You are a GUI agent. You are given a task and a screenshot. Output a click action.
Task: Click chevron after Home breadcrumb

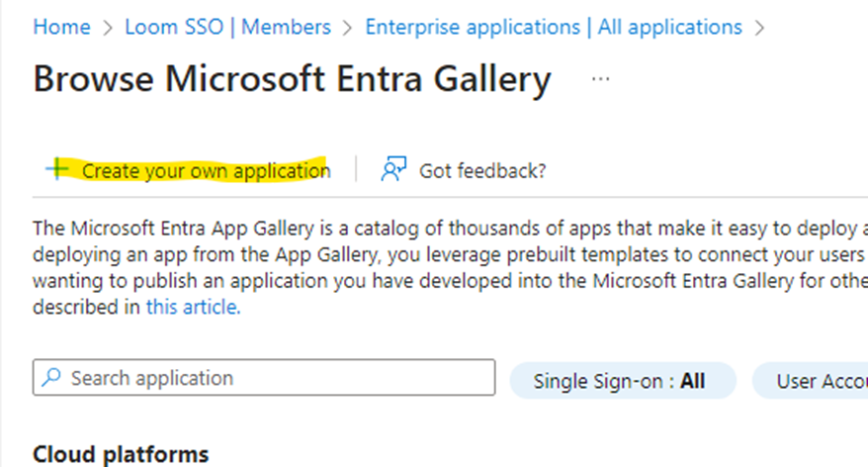pyautogui.click(x=108, y=28)
